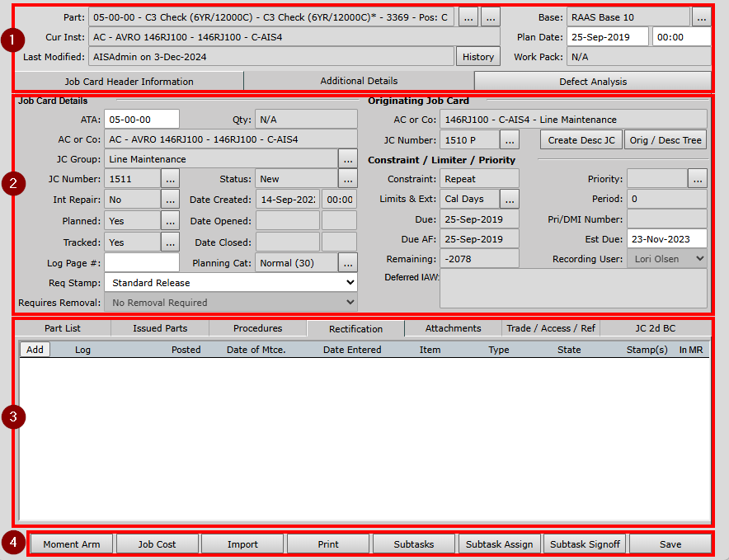Open Int Repair lookup ellipsis button
The width and height of the screenshot is (729, 560).
tap(170, 200)
